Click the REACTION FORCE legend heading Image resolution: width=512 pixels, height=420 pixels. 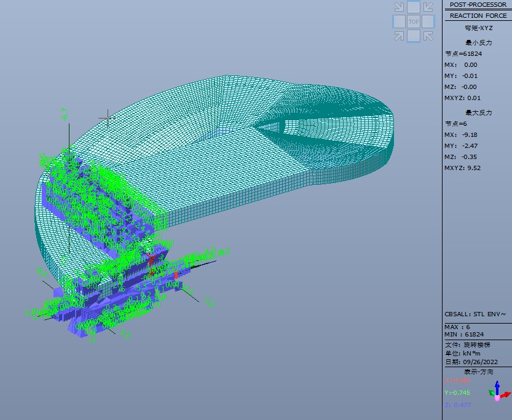point(478,15)
